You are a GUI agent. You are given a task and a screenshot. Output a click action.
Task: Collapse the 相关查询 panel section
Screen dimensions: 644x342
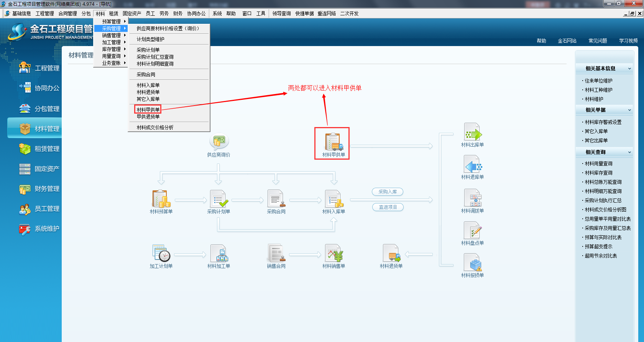click(629, 152)
